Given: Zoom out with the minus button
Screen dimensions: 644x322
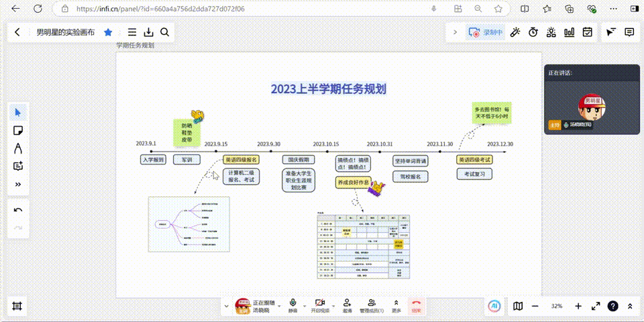Looking at the screenshot, I should click(535, 306).
